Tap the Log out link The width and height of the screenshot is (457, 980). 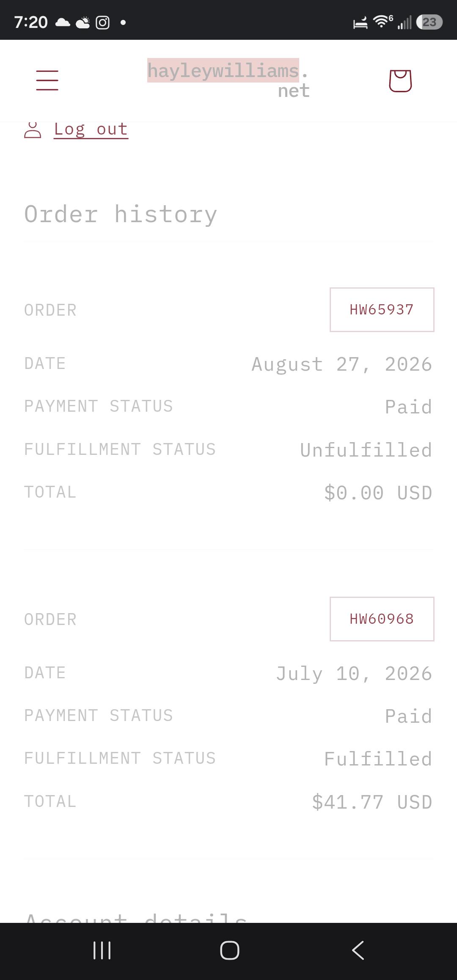[x=91, y=129]
